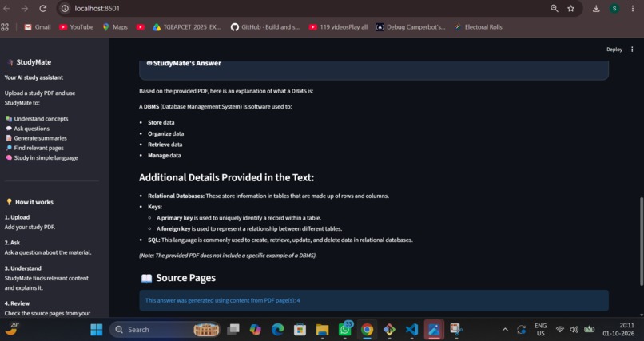This screenshot has width=644, height=341.
Task: Click the 4. Review step
Action: click(18, 303)
